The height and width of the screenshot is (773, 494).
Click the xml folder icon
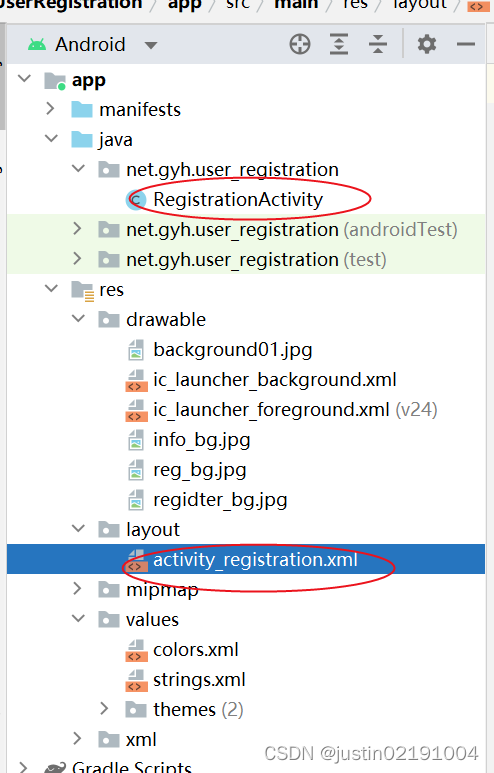coord(109,740)
